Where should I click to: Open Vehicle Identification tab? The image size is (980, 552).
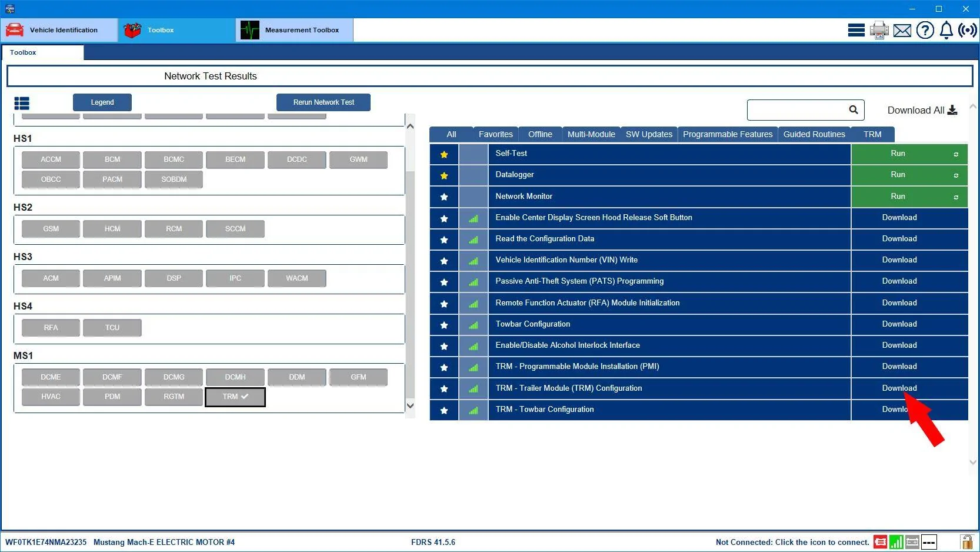point(59,30)
